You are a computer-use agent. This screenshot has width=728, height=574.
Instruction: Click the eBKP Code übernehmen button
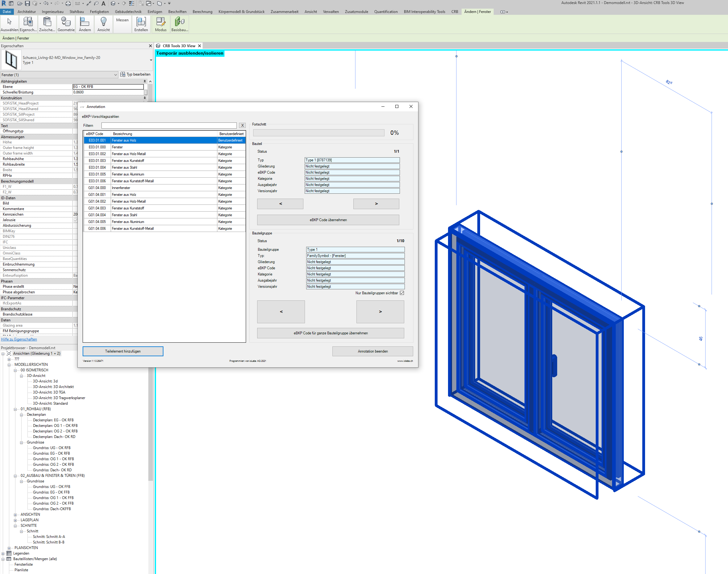pos(328,220)
